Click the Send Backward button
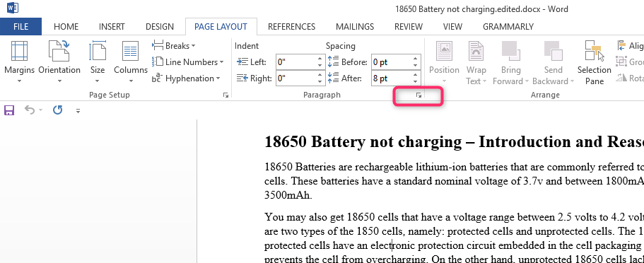This screenshot has height=263, width=644. click(x=554, y=62)
